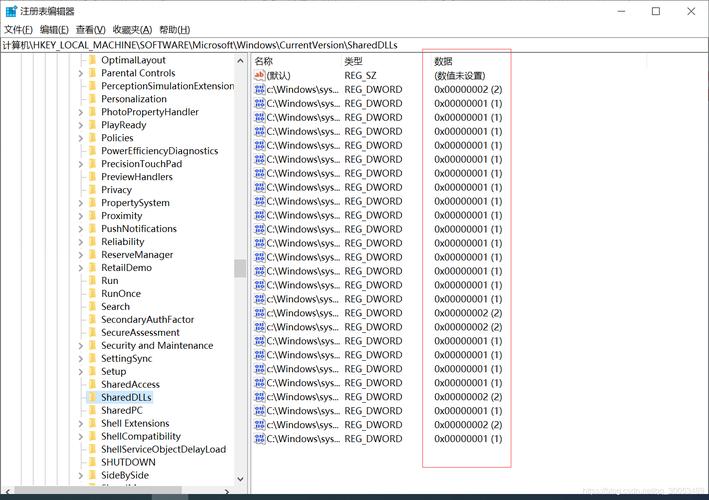The width and height of the screenshot is (709, 500).
Task: Click the REG_SZ type cell
Action: (360, 75)
